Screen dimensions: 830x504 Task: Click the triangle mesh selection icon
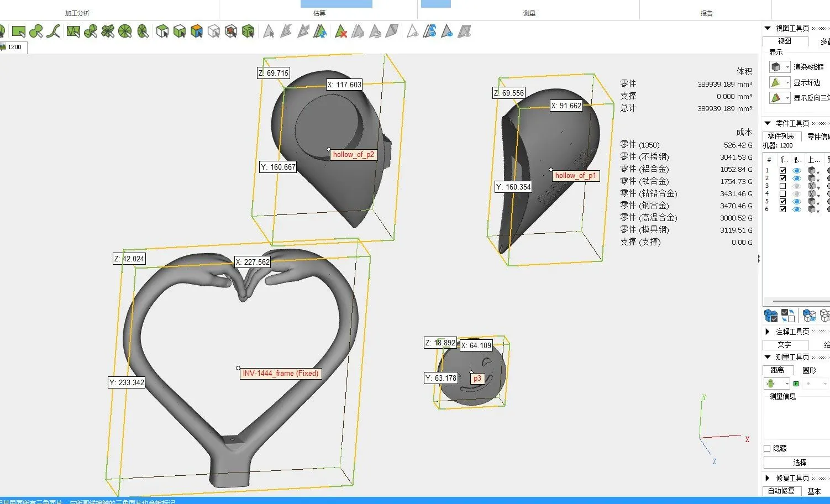(73, 32)
